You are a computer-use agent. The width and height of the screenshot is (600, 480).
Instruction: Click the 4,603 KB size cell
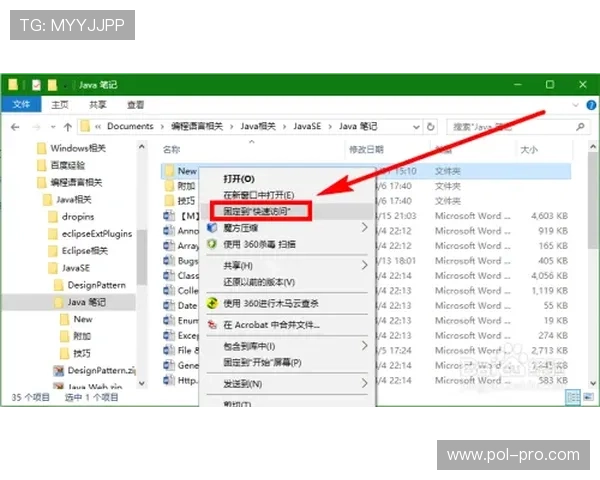click(549, 216)
